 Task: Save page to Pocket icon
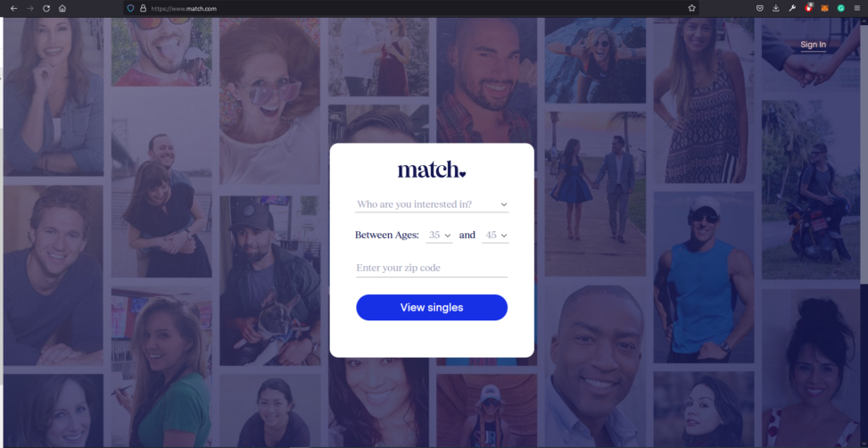(760, 8)
